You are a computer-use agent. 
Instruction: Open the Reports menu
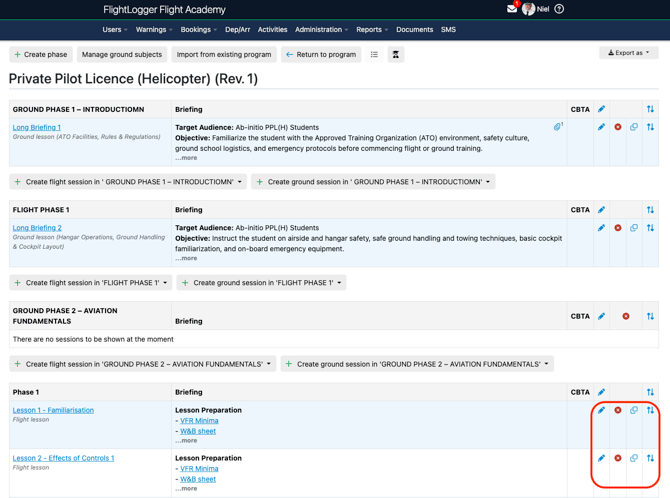(x=372, y=29)
